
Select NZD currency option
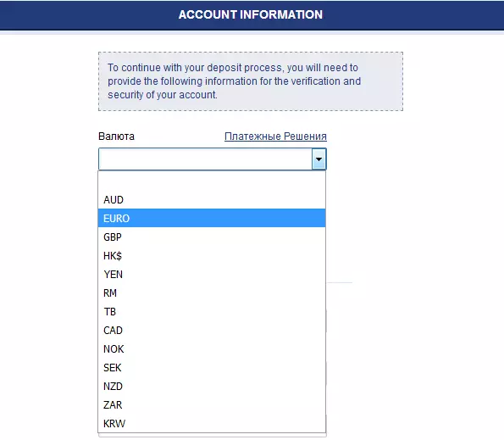(212, 387)
